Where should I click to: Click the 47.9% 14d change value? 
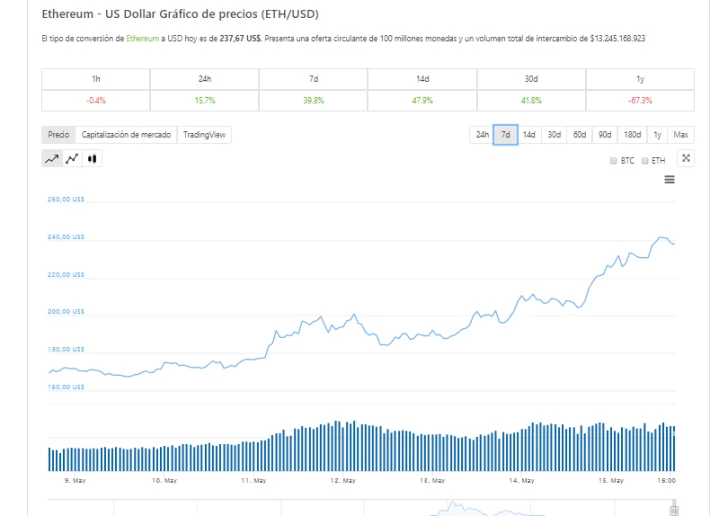(422, 100)
